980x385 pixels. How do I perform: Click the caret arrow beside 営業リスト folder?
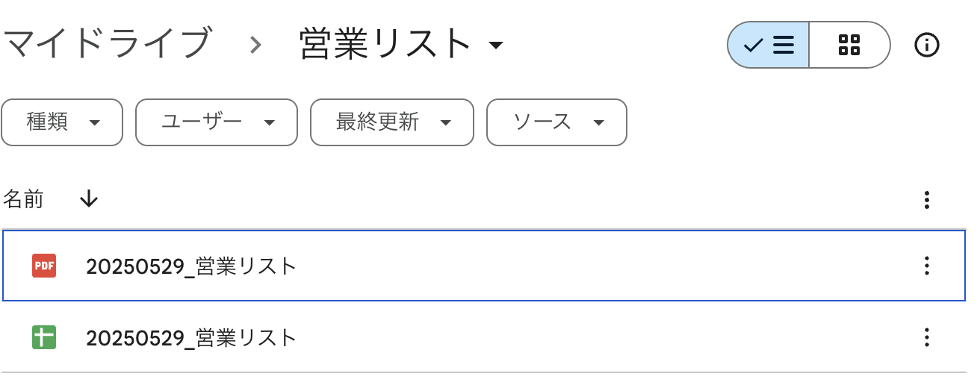[x=495, y=46]
